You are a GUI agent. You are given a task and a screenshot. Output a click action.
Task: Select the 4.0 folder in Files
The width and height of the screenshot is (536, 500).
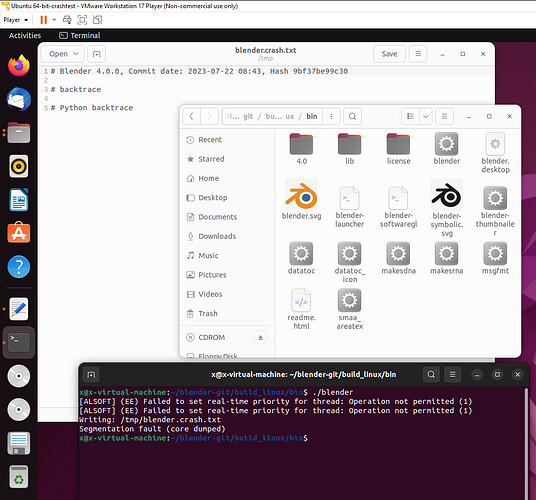click(301, 149)
